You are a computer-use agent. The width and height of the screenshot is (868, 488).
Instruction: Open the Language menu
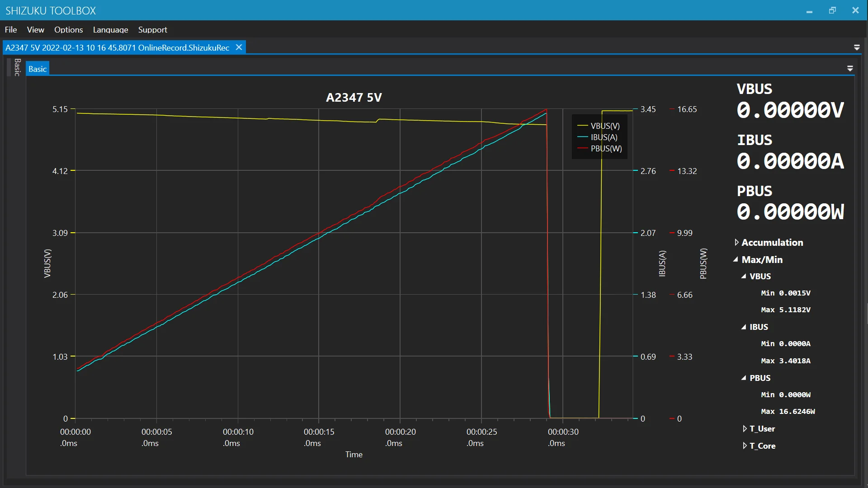110,30
